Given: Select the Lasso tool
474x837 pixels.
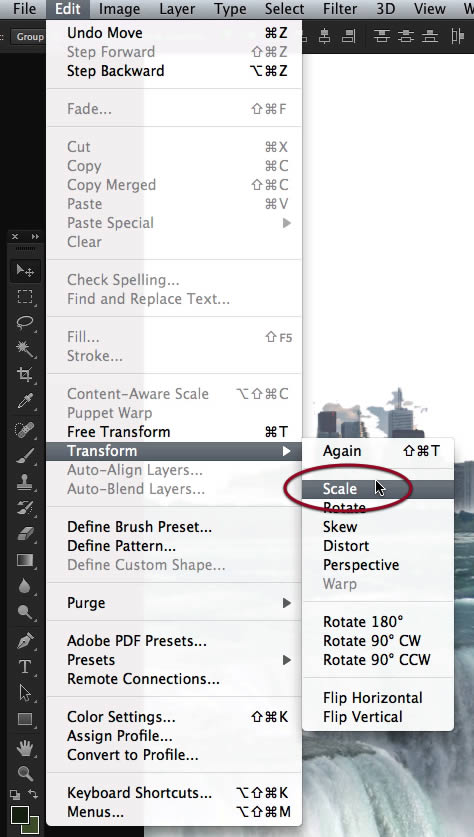Looking at the screenshot, I should pyautogui.click(x=25, y=323).
